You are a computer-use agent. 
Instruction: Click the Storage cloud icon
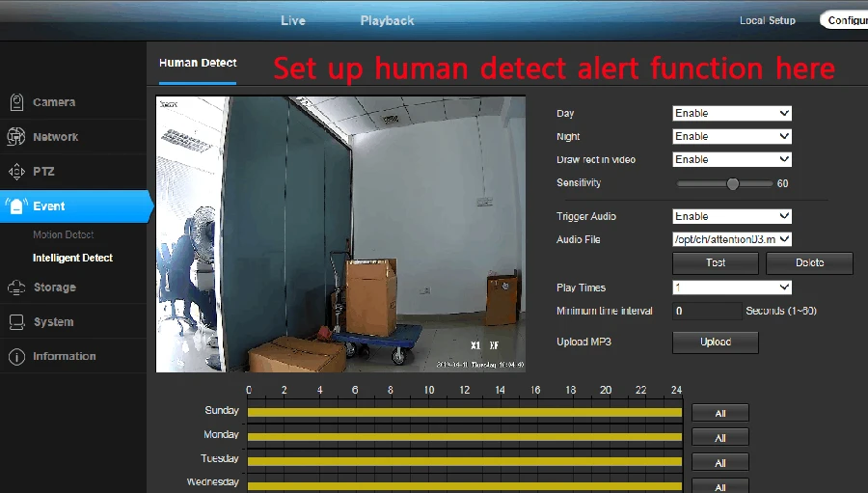(x=16, y=288)
